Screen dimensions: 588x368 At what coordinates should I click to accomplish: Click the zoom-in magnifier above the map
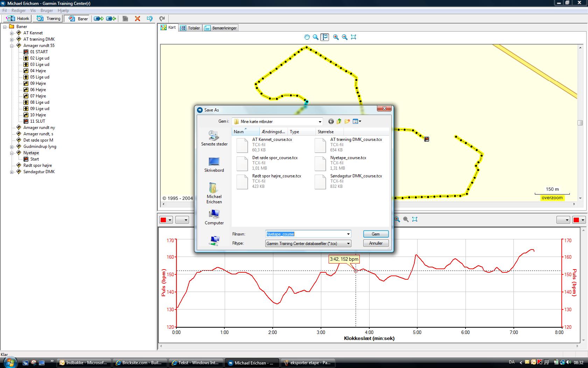(x=336, y=37)
